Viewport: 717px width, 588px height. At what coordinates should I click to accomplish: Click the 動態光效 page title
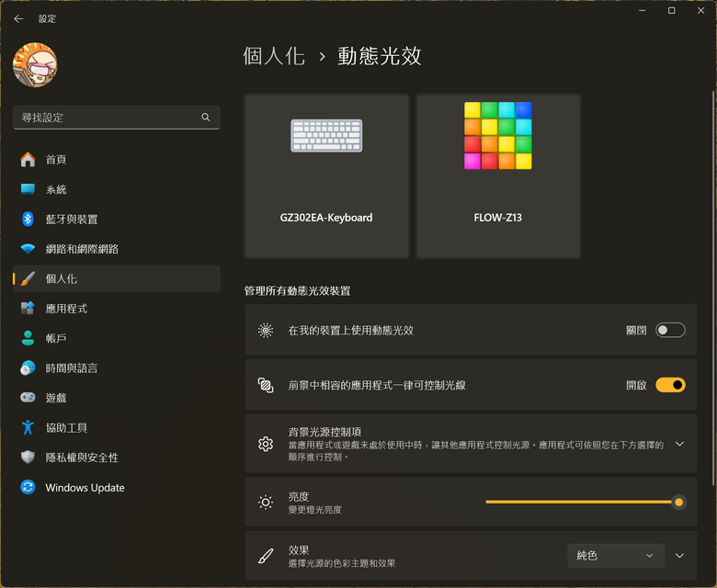(380, 56)
